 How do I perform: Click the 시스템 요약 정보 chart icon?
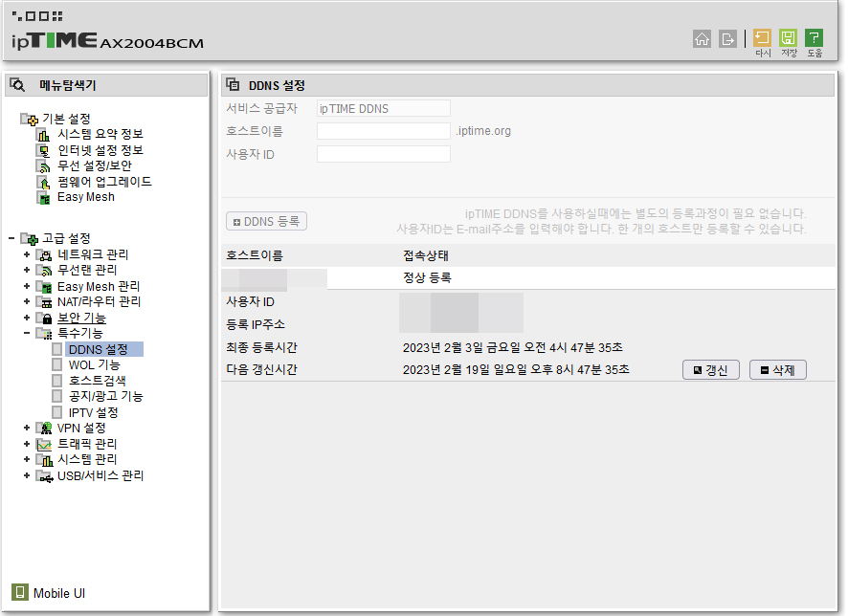[43, 134]
